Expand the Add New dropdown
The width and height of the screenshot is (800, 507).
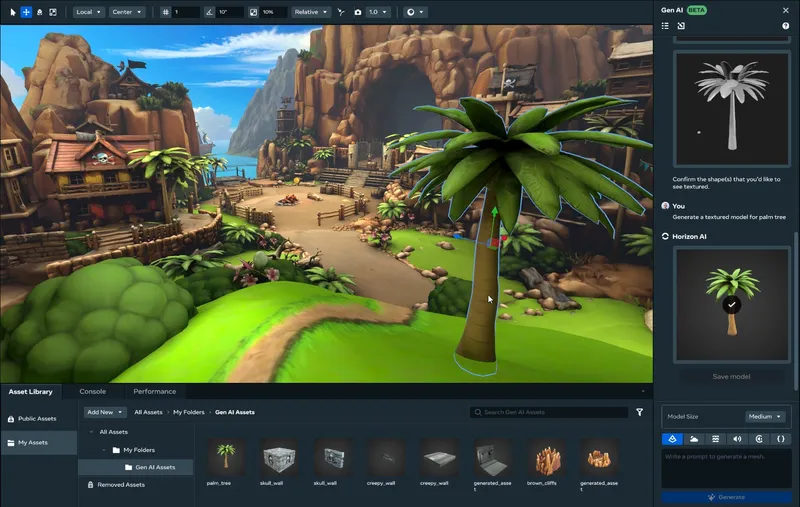click(x=105, y=412)
